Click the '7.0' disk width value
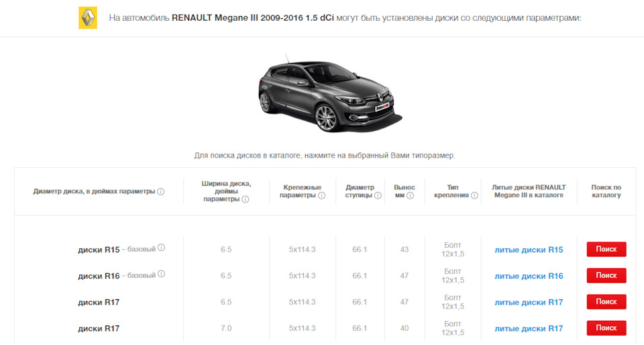This screenshot has width=644, height=345. pyautogui.click(x=226, y=328)
